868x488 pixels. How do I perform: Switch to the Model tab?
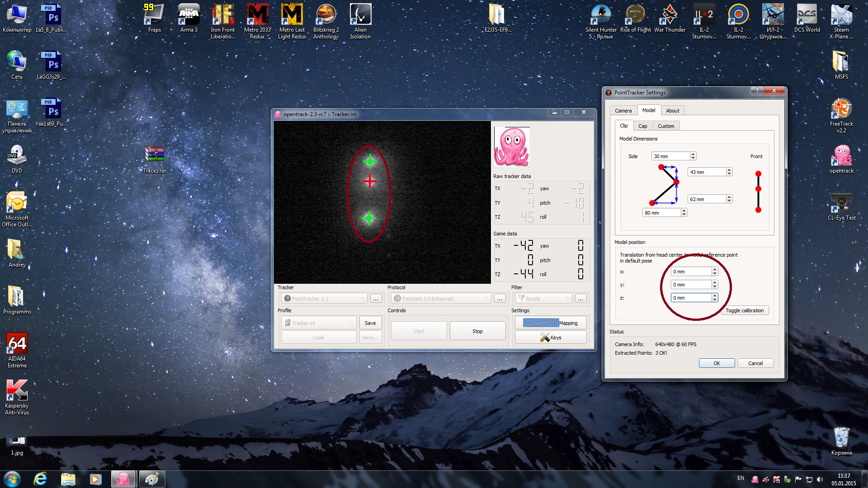click(x=649, y=110)
